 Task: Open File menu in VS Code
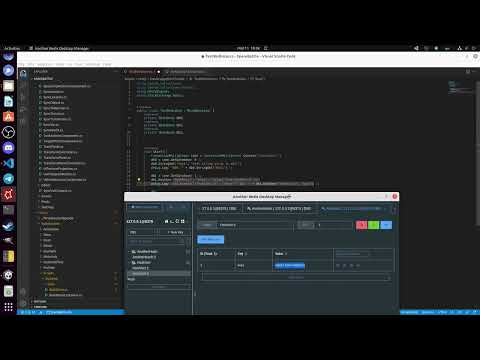point(22,64)
